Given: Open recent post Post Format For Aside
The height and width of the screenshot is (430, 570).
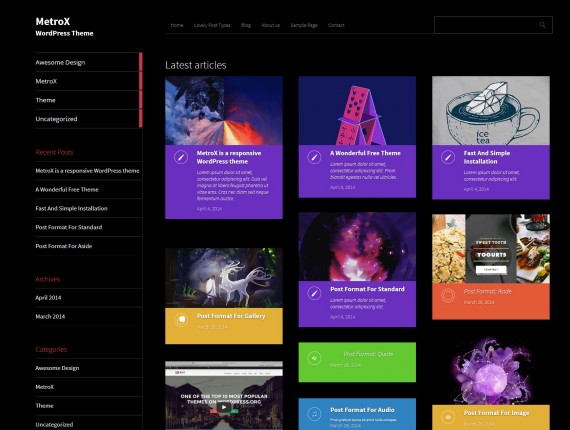Looking at the screenshot, I should [x=64, y=246].
